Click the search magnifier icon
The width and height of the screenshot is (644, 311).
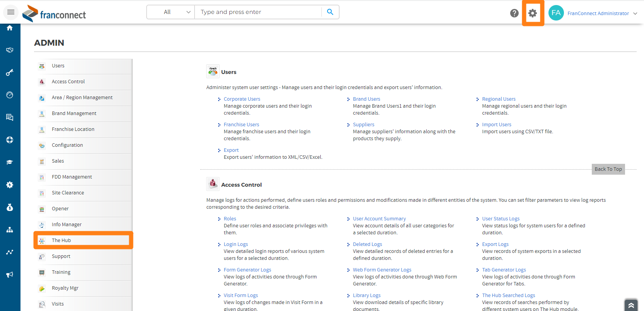pos(330,12)
